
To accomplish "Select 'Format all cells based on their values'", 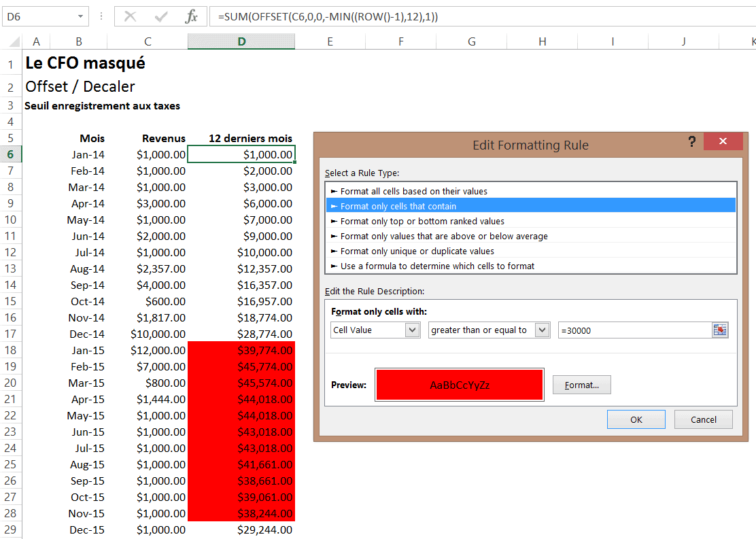I will [x=413, y=191].
